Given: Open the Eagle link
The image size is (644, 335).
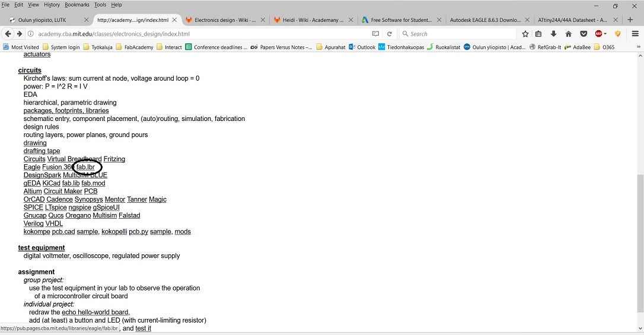Looking at the screenshot, I should pyautogui.click(x=32, y=167).
